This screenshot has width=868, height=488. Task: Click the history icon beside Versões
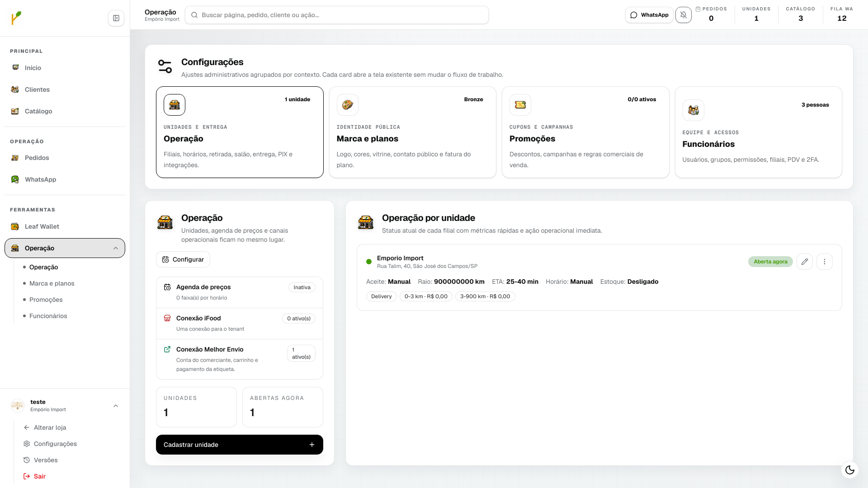tap(27, 460)
